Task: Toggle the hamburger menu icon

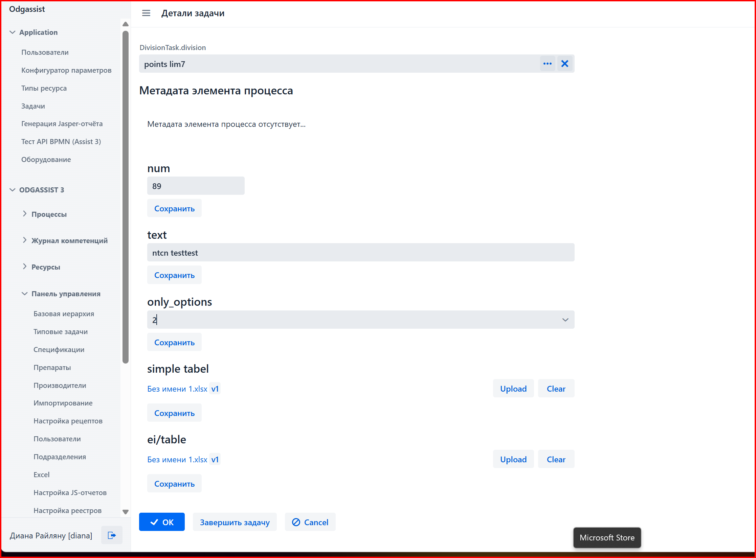Action: (146, 13)
